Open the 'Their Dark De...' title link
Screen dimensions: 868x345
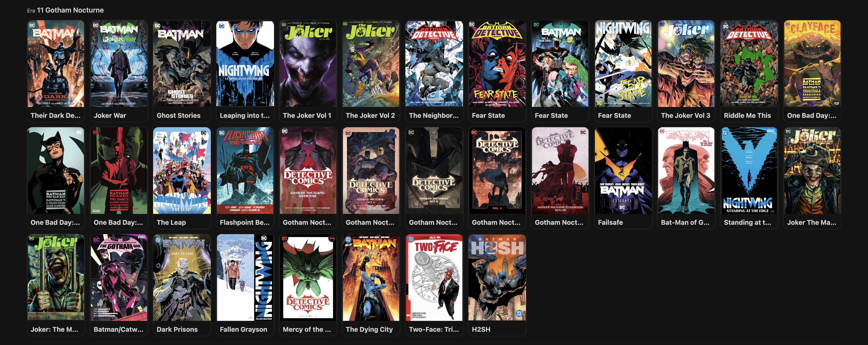(55, 116)
